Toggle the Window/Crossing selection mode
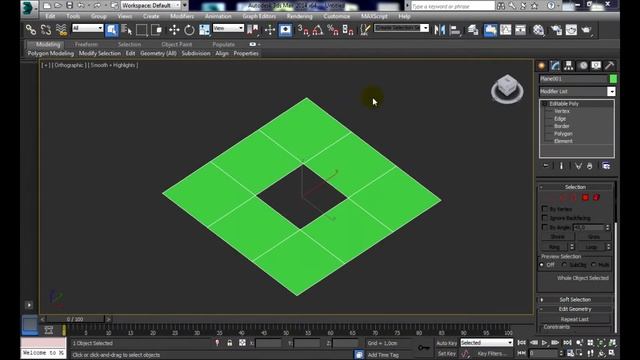The height and width of the screenshot is (360, 640). point(157,30)
